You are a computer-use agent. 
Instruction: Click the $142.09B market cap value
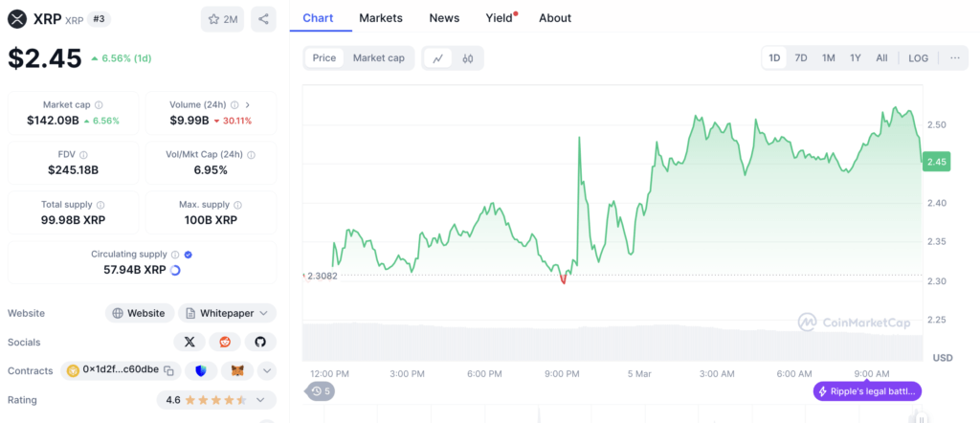coord(54,121)
